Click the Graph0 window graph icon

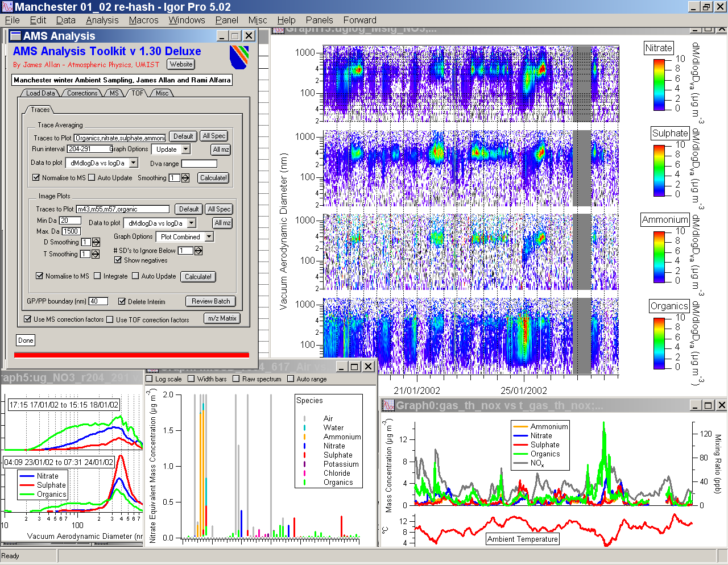pyautogui.click(x=388, y=405)
